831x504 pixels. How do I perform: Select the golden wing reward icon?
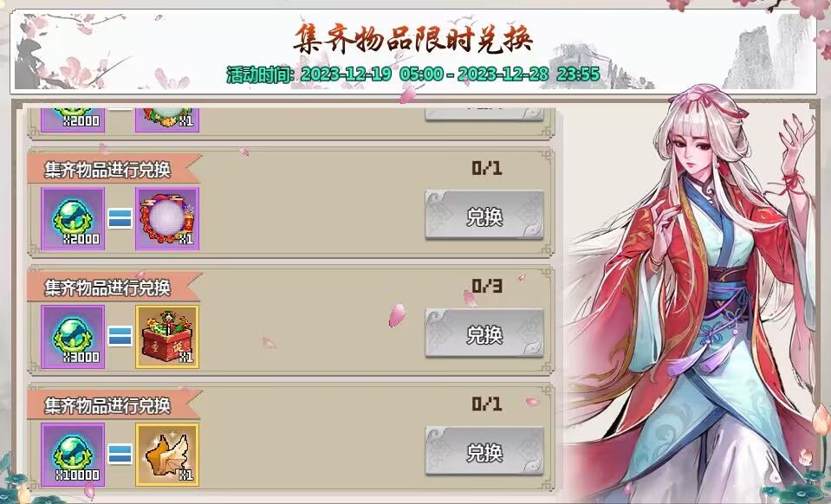[167, 455]
